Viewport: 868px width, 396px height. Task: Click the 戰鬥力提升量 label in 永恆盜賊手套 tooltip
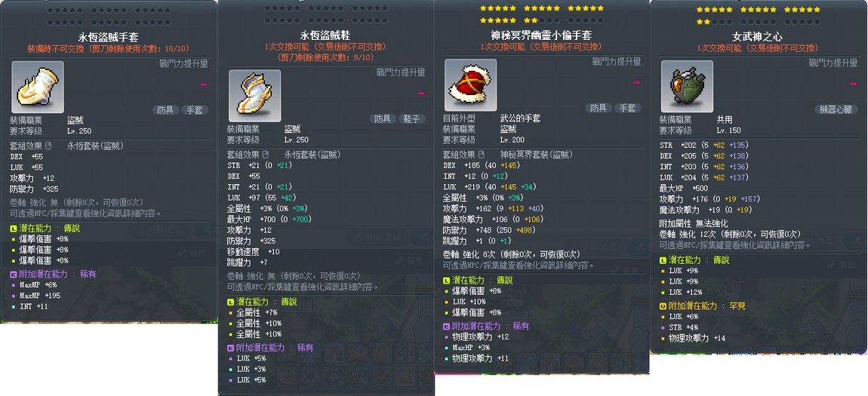coord(183,63)
